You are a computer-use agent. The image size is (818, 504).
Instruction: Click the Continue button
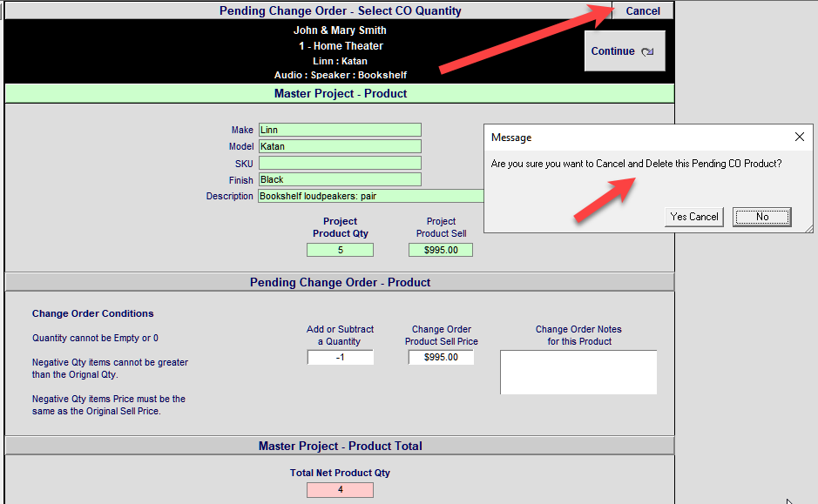(625, 51)
